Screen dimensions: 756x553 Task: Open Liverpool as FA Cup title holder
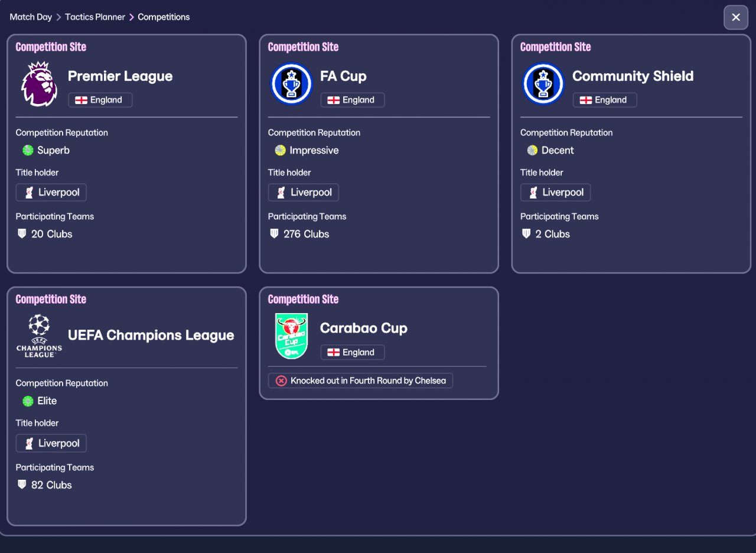(x=304, y=193)
